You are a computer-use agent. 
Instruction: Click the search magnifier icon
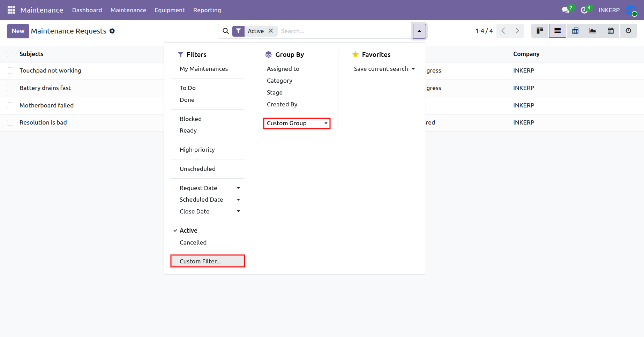226,31
